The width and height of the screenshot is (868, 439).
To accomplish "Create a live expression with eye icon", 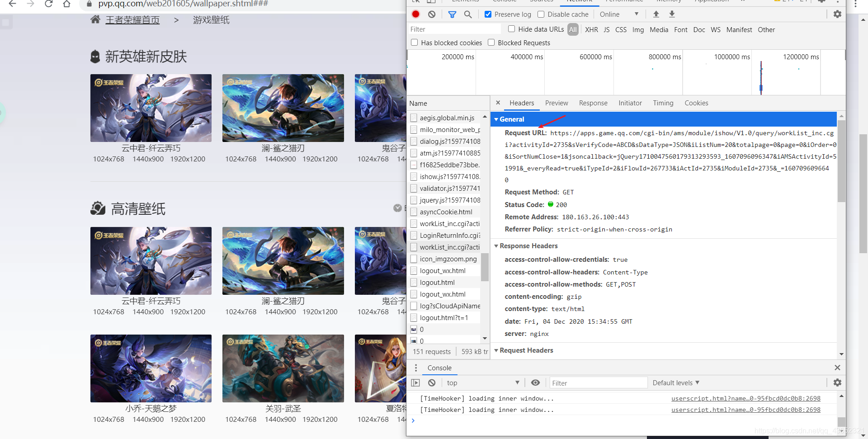I will (x=535, y=383).
